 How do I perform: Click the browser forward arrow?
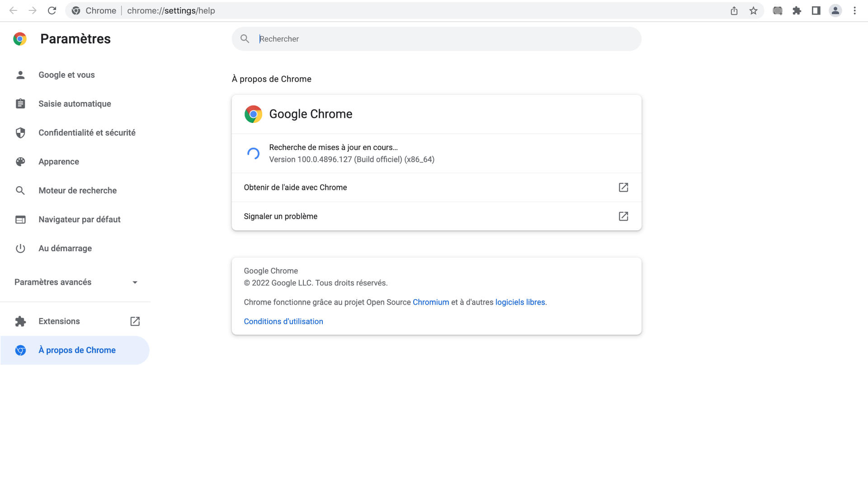pos(33,10)
